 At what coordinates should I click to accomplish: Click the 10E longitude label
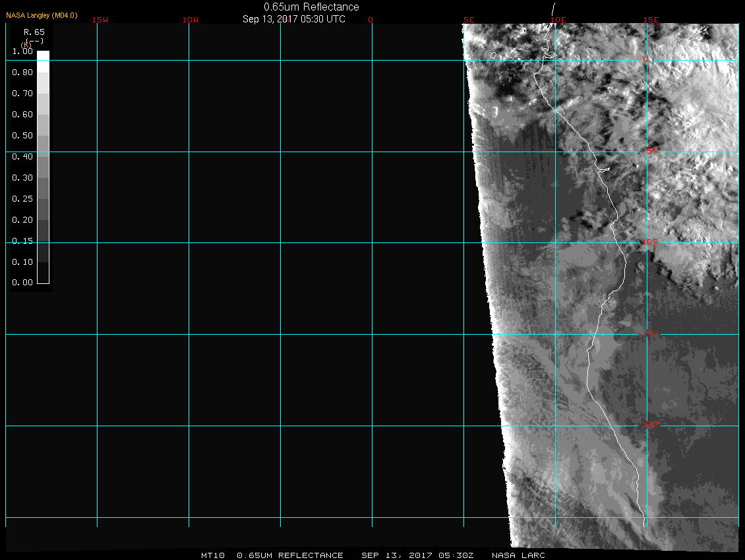pos(558,20)
